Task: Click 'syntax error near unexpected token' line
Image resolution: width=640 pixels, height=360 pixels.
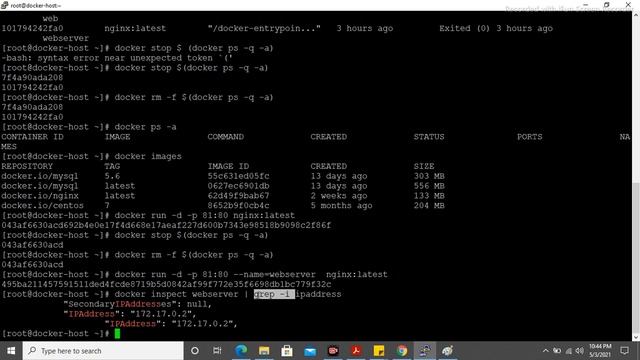Action: (x=117, y=58)
